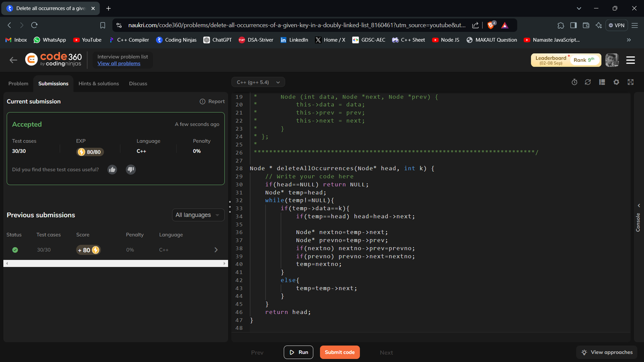Open the Code360 hamburger menu
The height and width of the screenshot is (362, 644).
[630, 60]
